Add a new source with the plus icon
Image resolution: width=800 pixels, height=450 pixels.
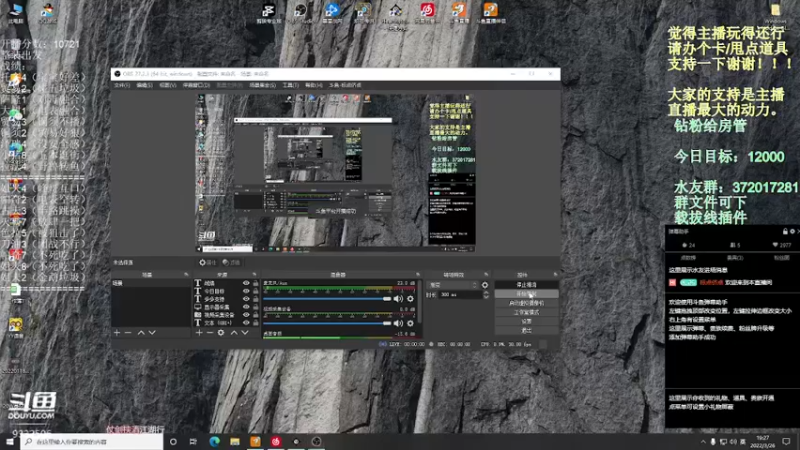199,333
